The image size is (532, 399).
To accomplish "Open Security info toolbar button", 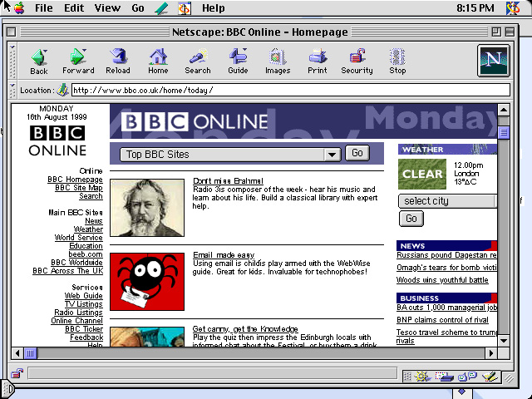I will [357, 61].
